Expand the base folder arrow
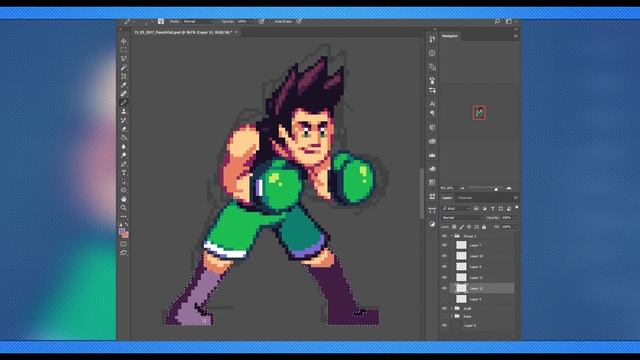Image resolution: width=640 pixels, height=360 pixels. pyautogui.click(x=452, y=316)
